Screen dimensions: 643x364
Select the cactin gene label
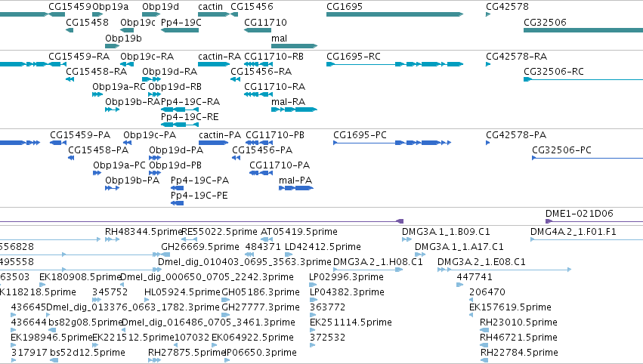click(x=210, y=7)
